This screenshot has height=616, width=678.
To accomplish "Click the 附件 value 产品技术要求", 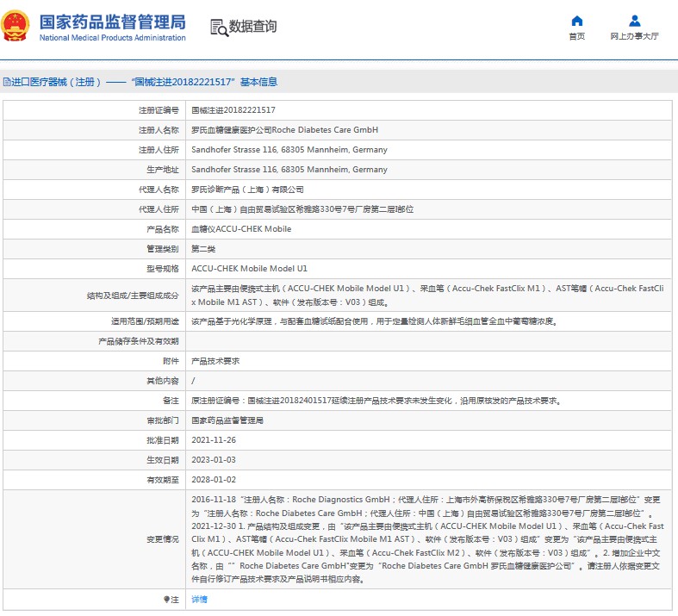I will (215, 361).
